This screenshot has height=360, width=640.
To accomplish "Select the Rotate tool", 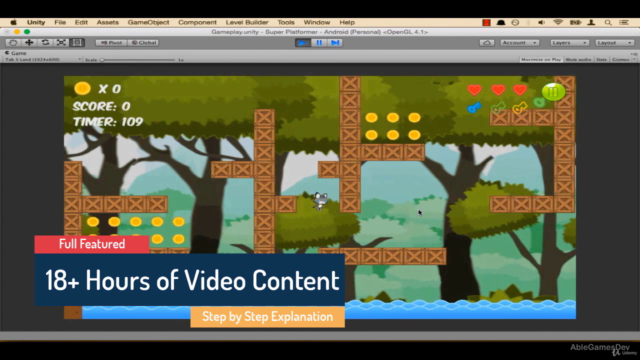I will [x=45, y=42].
